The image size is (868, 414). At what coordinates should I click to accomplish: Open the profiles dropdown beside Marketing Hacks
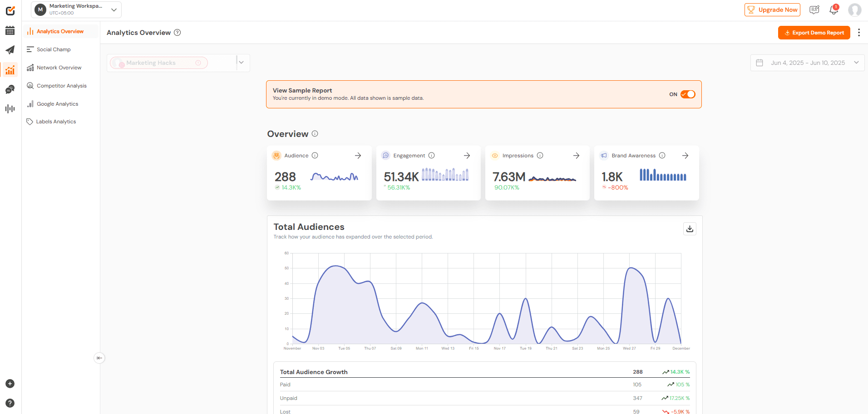(x=241, y=62)
